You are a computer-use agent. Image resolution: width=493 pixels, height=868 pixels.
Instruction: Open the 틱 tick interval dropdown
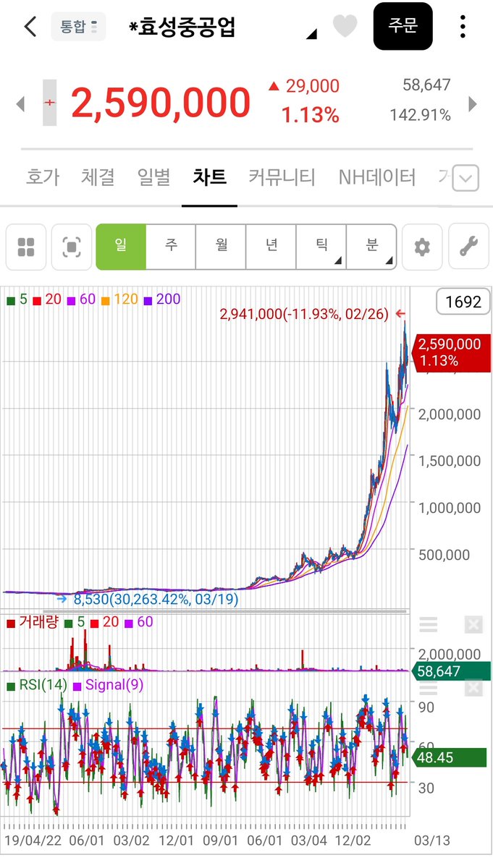pos(321,246)
